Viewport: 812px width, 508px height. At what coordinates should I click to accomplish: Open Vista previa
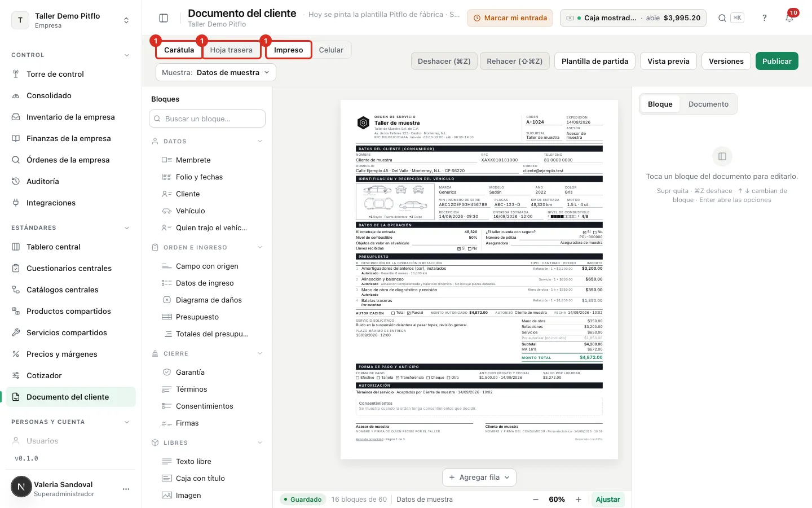(668, 61)
